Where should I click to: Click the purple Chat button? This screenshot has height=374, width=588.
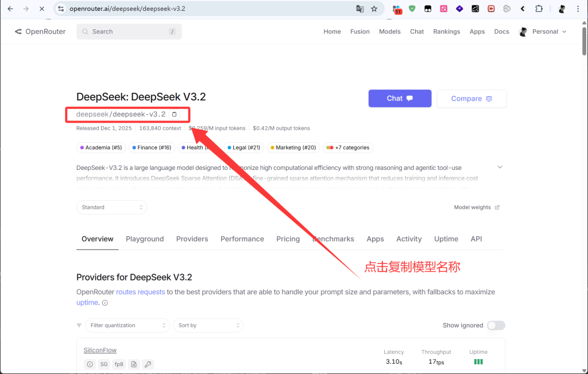point(400,98)
